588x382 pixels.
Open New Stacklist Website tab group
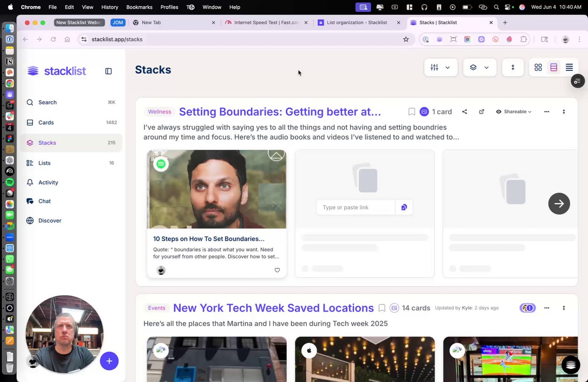click(79, 23)
